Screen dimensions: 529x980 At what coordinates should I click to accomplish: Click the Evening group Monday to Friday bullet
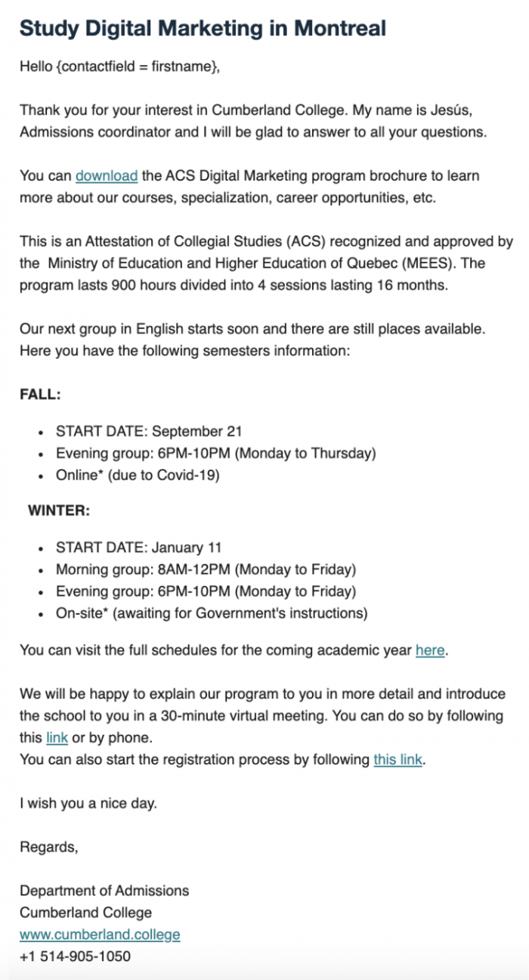[206, 591]
